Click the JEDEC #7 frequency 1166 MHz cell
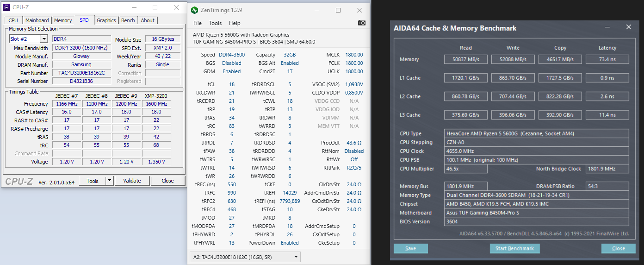The width and height of the screenshot is (644, 265). pos(67,104)
